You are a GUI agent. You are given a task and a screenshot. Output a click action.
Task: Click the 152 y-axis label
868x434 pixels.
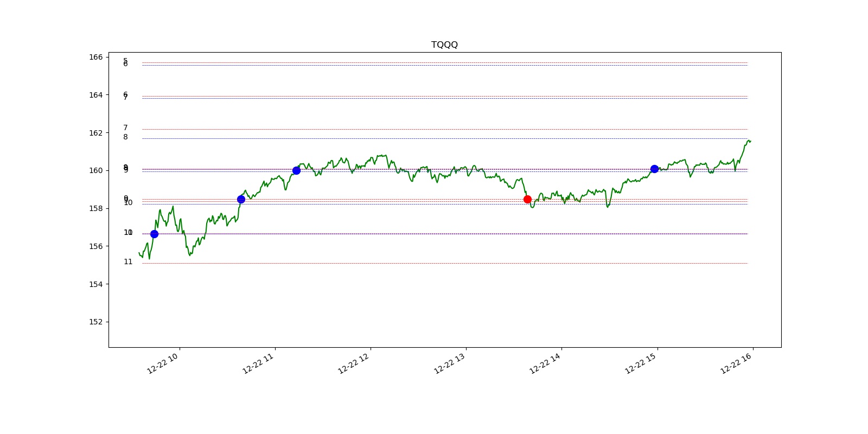[x=95, y=322]
